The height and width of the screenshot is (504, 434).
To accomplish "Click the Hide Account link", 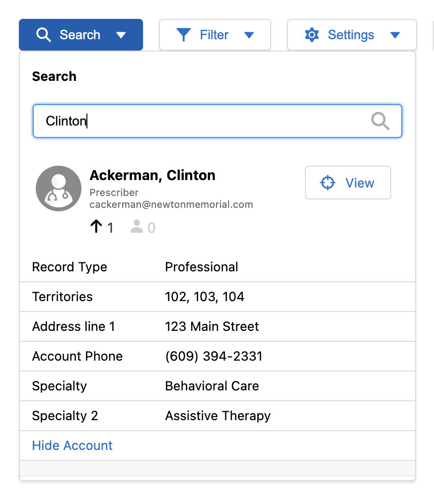I will (72, 445).
